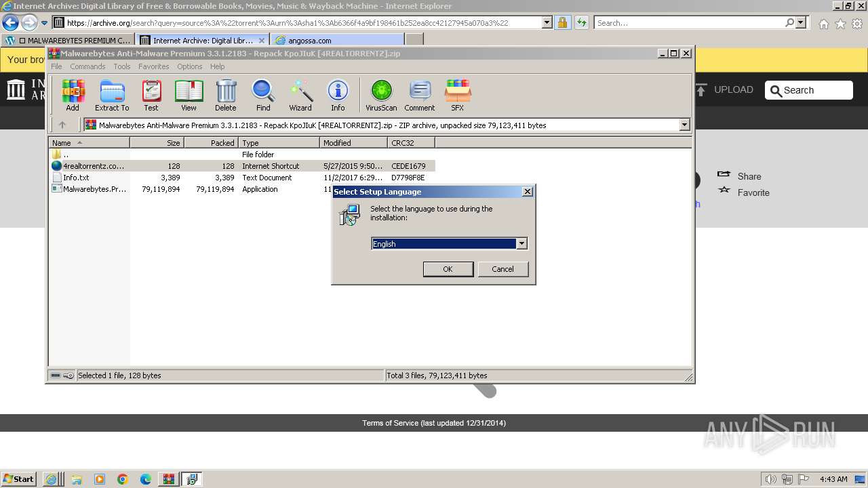868x488 pixels.
Task: Sort by the Modified column header
Action: 353,143
